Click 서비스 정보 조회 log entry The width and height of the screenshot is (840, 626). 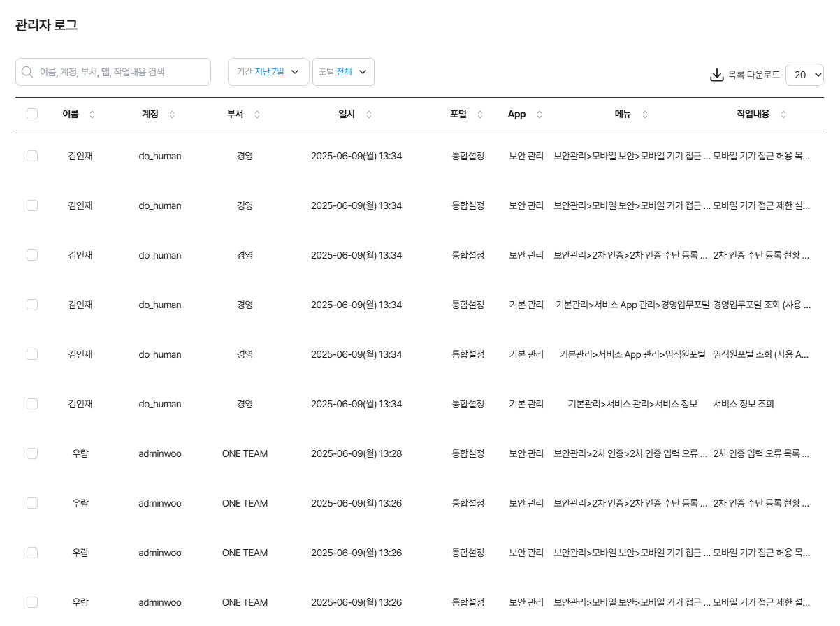click(x=744, y=404)
